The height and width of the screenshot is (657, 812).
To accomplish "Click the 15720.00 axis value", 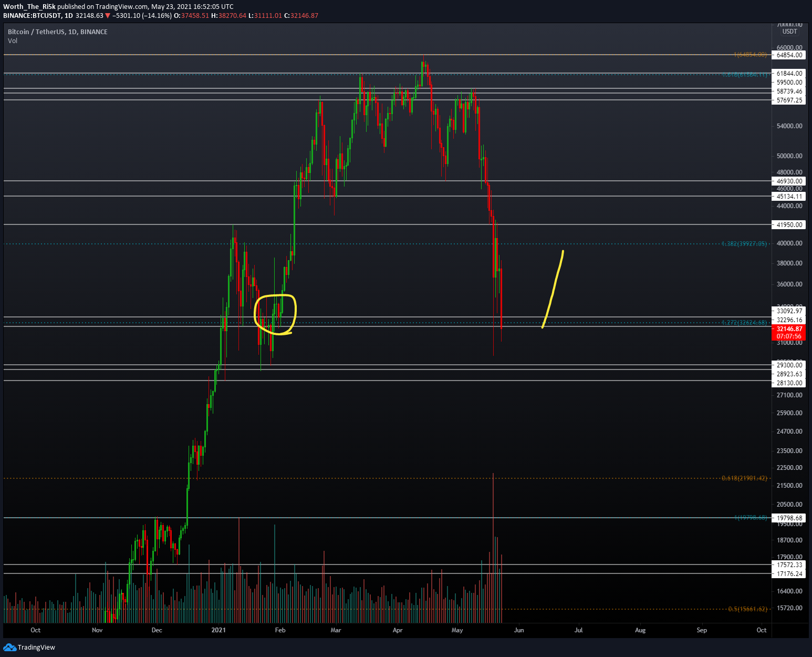I will pos(789,608).
